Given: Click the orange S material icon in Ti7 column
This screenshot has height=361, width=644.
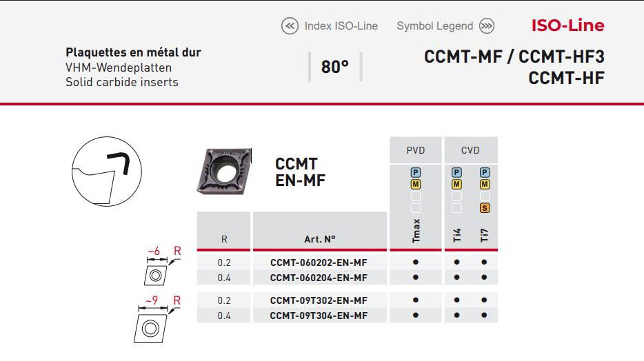Looking at the screenshot, I should [x=484, y=208].
